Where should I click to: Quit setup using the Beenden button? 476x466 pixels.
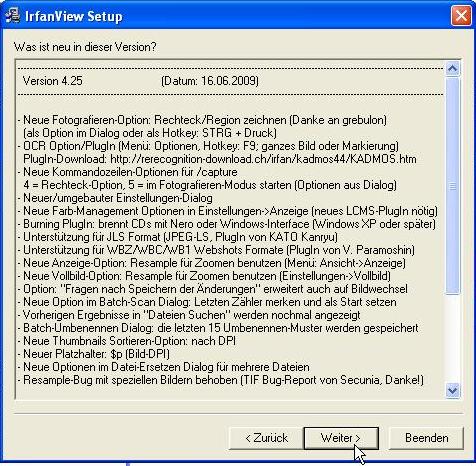[x=426, y=438]
